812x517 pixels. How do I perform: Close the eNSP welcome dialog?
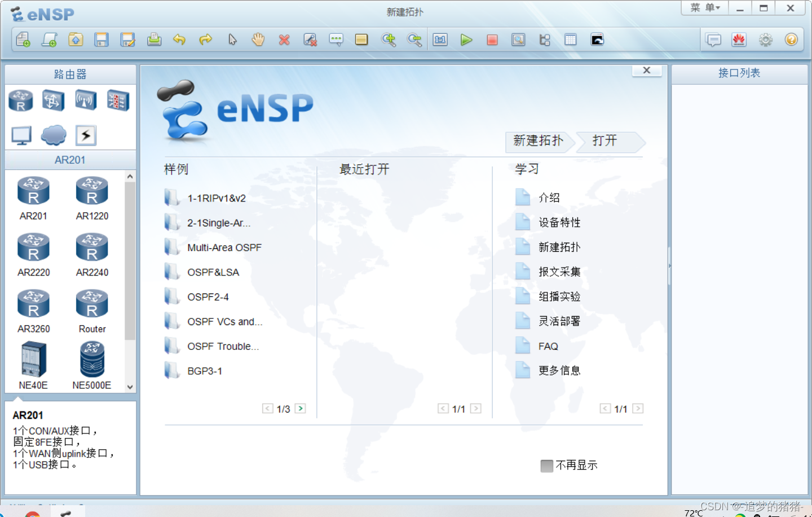tap(647, 70)
